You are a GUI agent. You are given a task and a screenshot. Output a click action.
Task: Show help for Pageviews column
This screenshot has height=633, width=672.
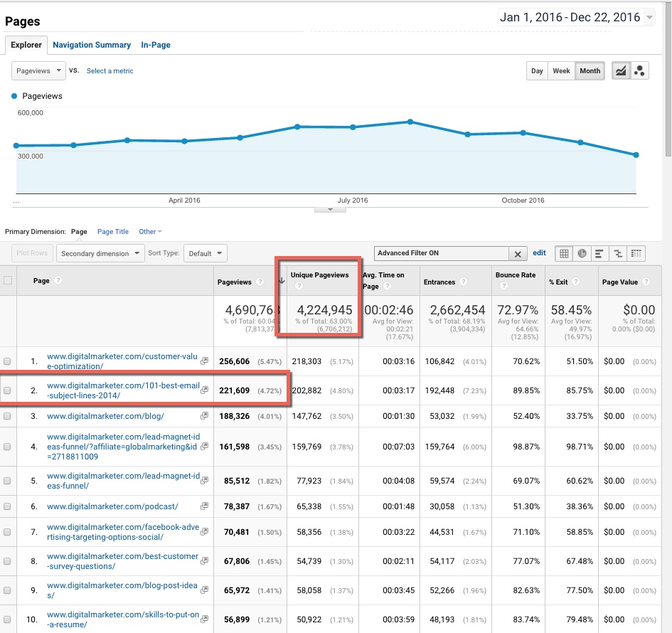coord(260,282)
